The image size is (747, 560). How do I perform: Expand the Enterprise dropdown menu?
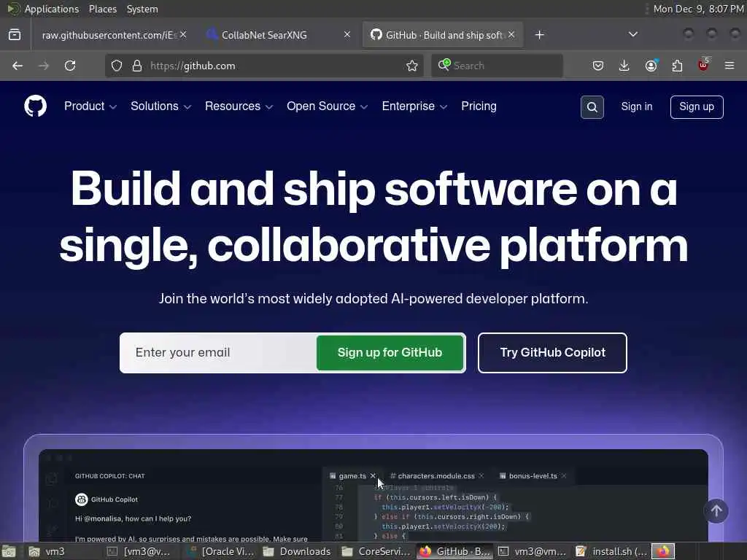(x=414, y=106)
